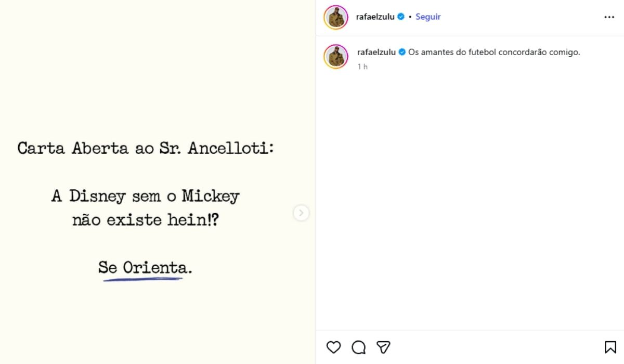The width and height of the screenshot is (624, 364).
Task: Click the verified badge in the caption
Action: coord(402,52)
